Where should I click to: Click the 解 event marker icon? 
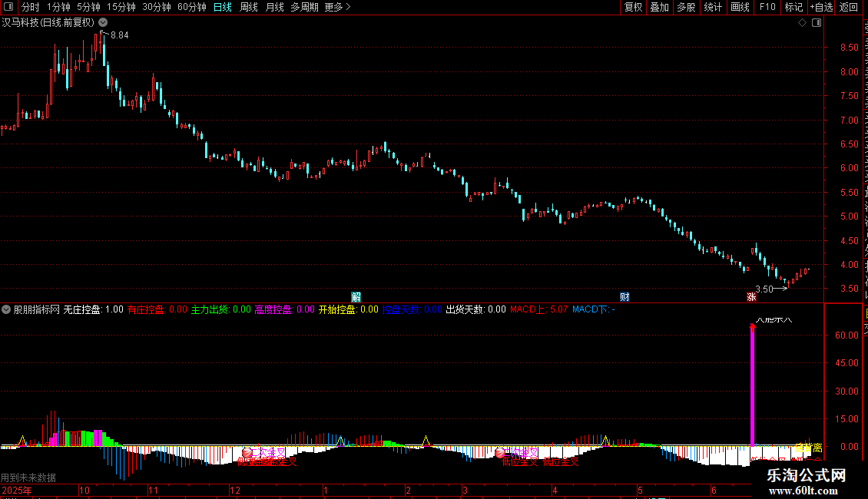point(356,297)
